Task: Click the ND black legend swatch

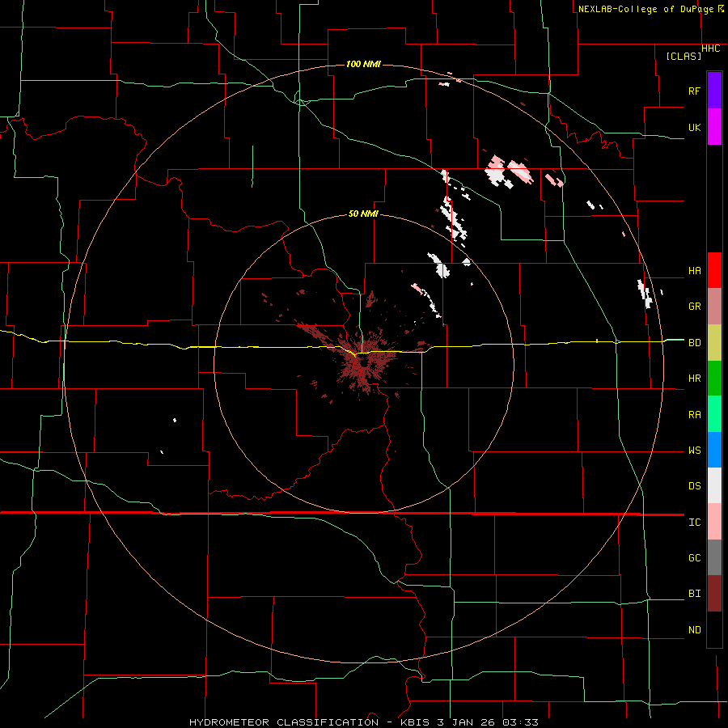Action: click(x=714, y=629)
